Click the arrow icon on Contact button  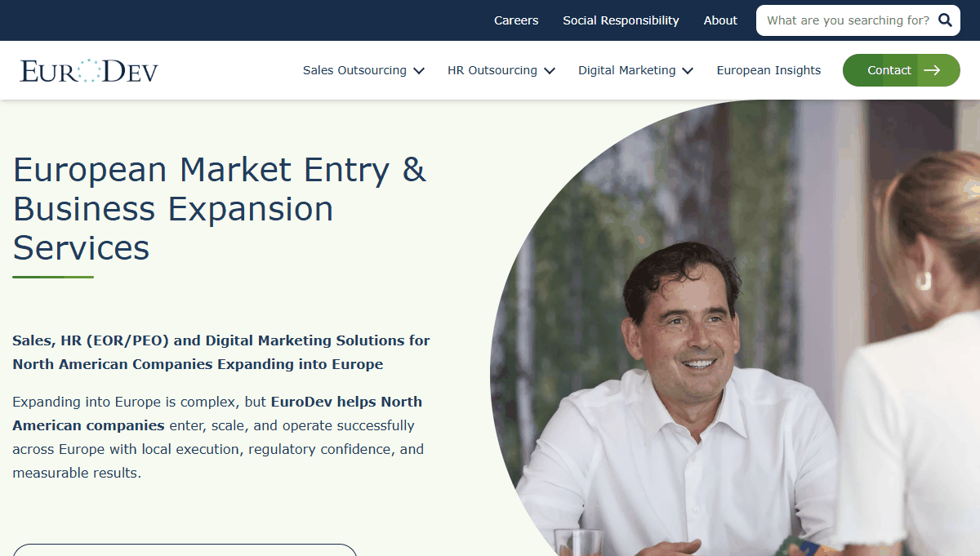(932, 70)
